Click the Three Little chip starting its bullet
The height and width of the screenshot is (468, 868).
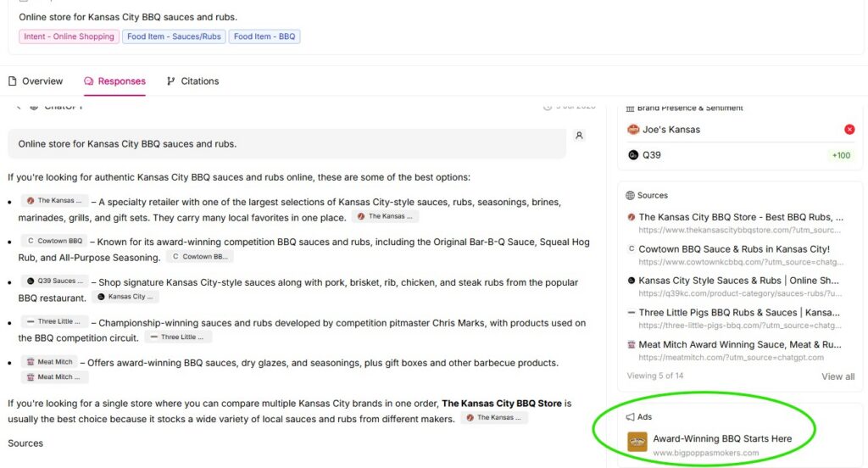coord(54,321)
